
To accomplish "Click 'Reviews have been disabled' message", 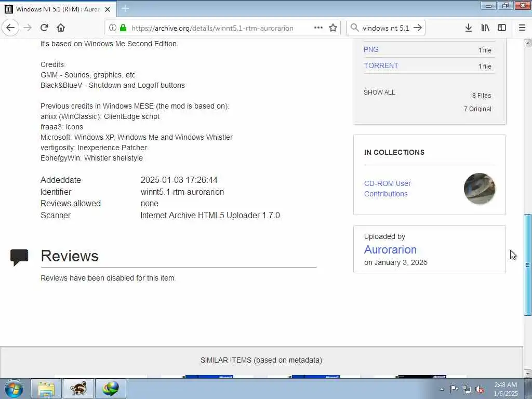I will point(108,278).
